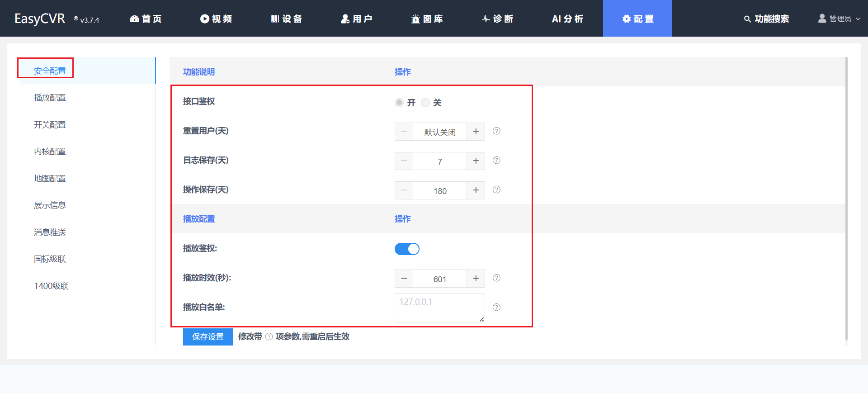This screenshot has width=868, height=393.
Task: Click the 保存设置 button
Action: coord(208,337)
